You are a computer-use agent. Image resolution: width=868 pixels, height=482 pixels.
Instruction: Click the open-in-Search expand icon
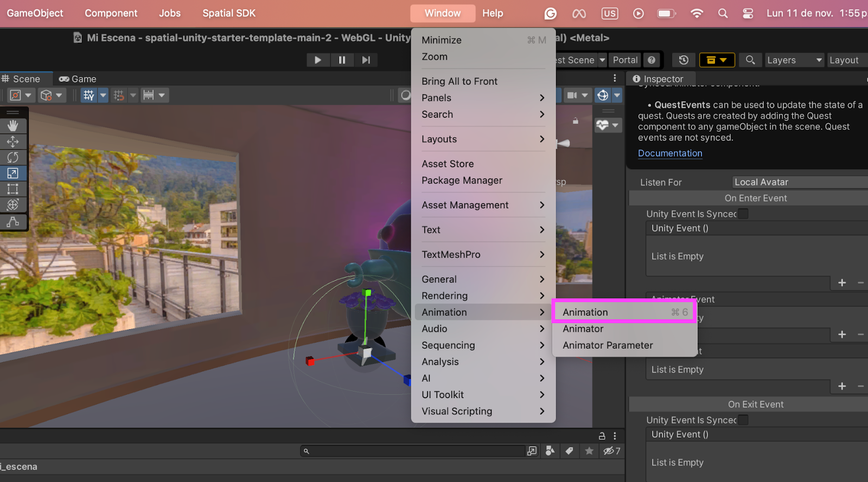point(532,451)
